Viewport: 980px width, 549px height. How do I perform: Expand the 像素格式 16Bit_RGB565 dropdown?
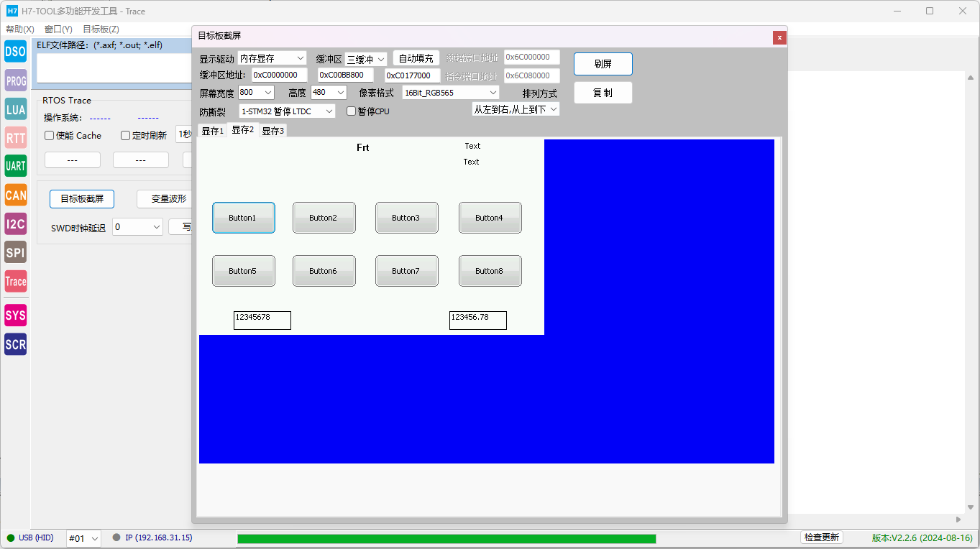coord(451,93)
